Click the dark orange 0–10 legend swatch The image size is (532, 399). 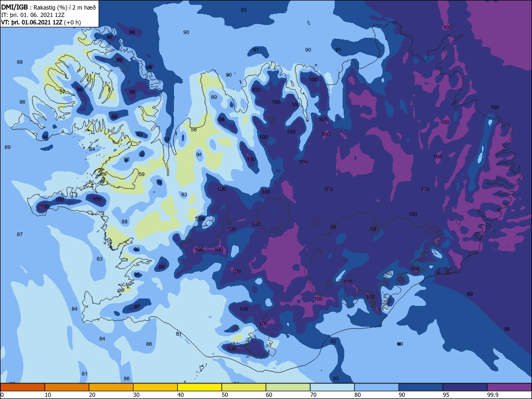(22, 387)
